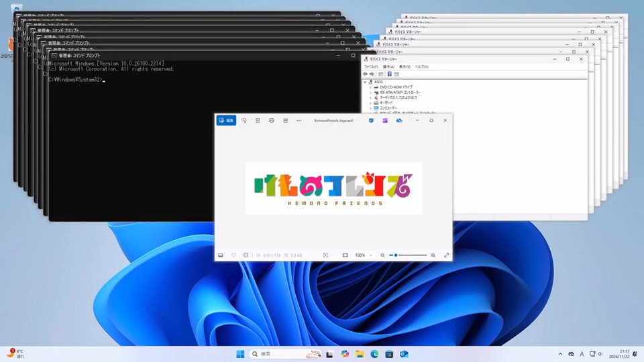Open 表示(V) menu in Device Manager
644x362 pixels.
coord(405,67)
